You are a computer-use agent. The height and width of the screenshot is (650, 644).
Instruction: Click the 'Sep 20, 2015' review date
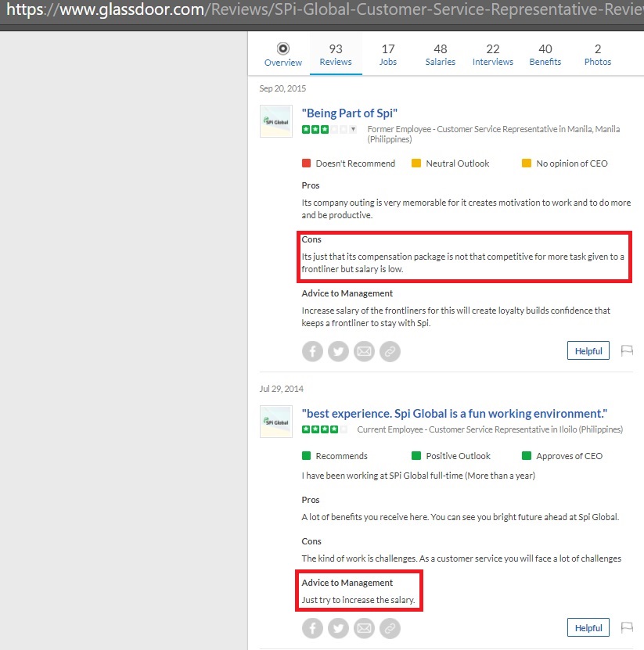282,88
